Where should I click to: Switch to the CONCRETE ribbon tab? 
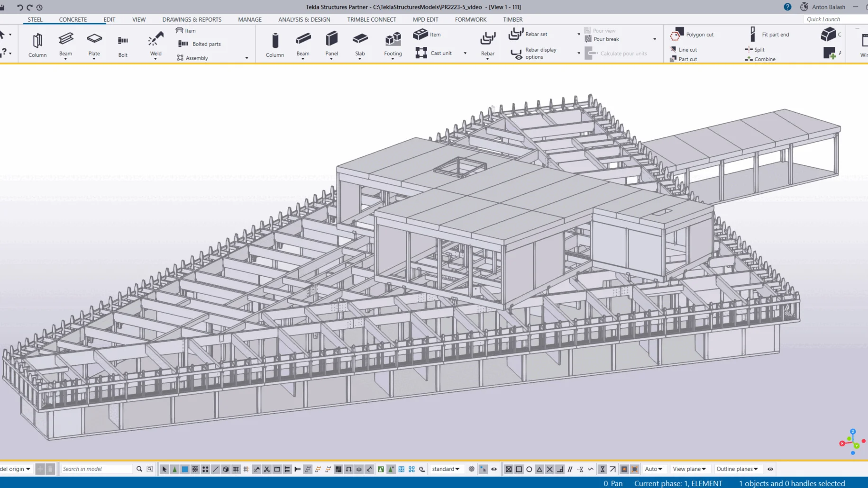click(73, 19)
